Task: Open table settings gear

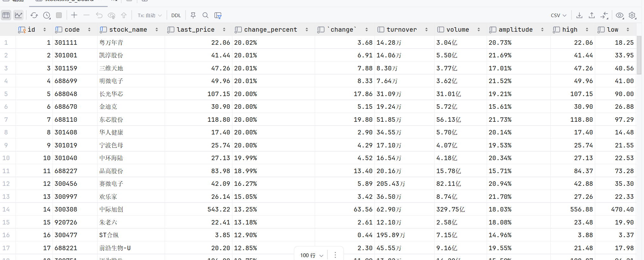Action: pos(632,15)
